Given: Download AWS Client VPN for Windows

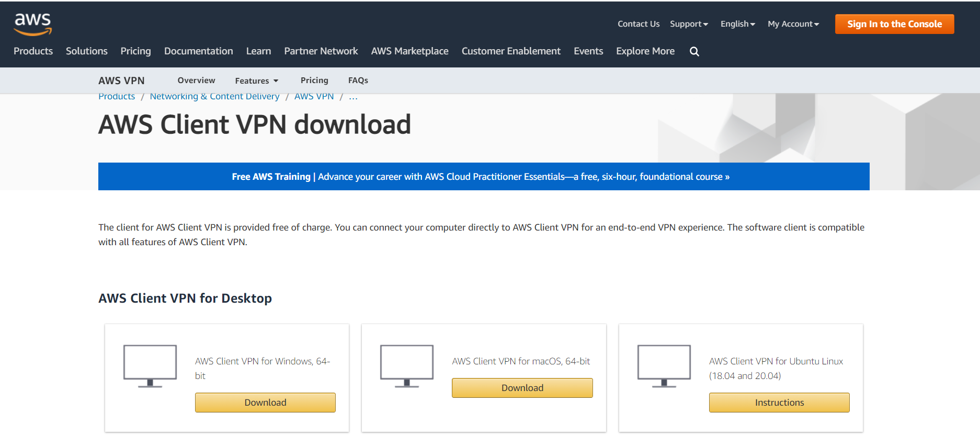Looking at the screenshot, I should (x=265, y=403).
